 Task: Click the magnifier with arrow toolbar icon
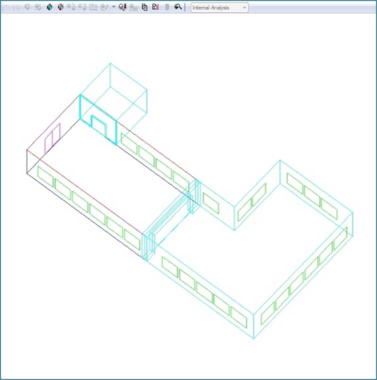click(122, 7)
